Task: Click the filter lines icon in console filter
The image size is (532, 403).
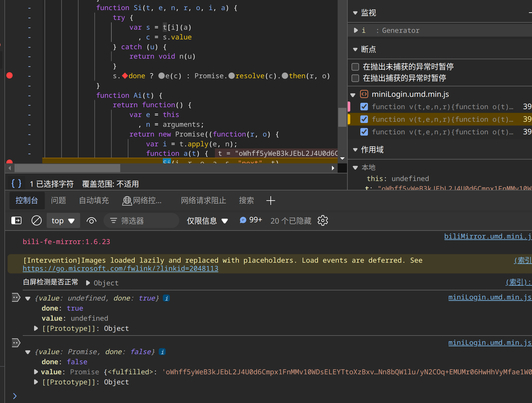Action: pos(113,220)
